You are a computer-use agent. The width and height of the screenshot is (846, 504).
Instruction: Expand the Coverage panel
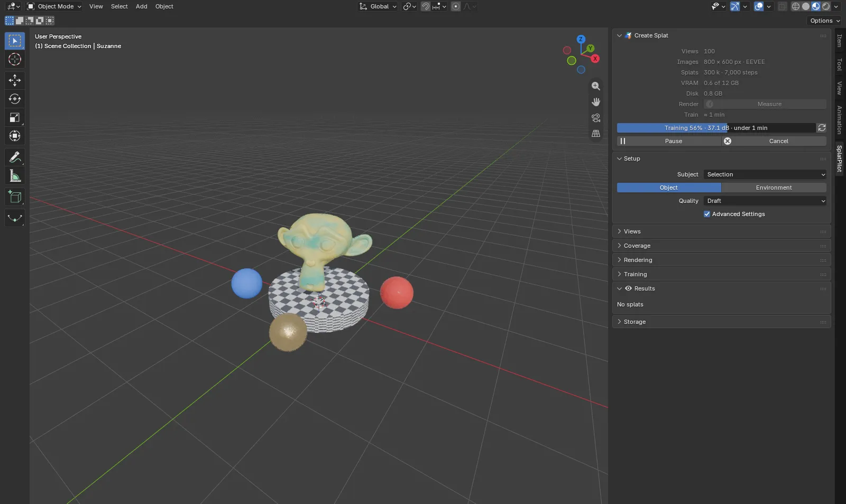point(721,246)
